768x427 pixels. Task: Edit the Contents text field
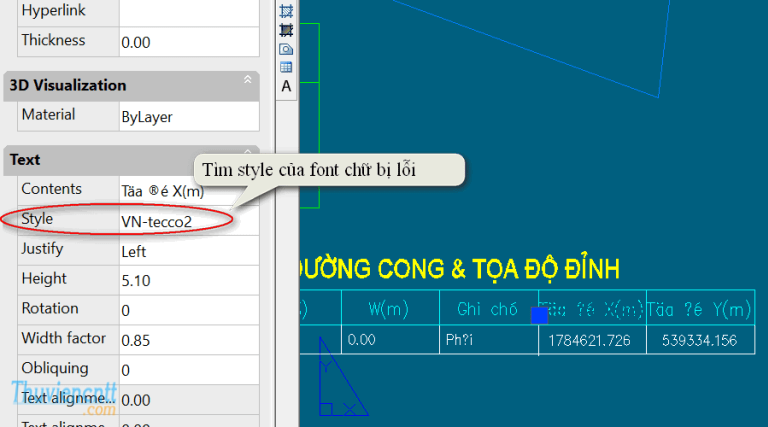click(x=189, y=191)
